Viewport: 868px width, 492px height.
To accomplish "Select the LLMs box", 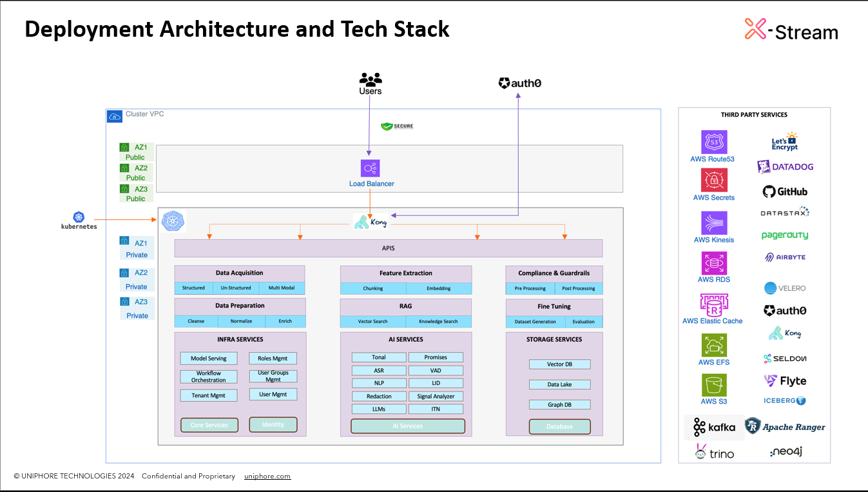I will tap(379, 409).
